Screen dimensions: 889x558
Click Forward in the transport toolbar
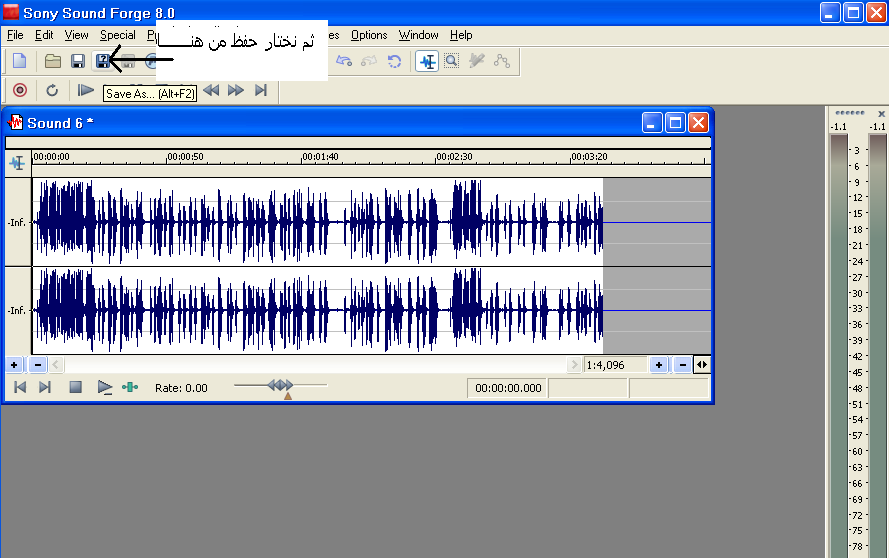236,90
